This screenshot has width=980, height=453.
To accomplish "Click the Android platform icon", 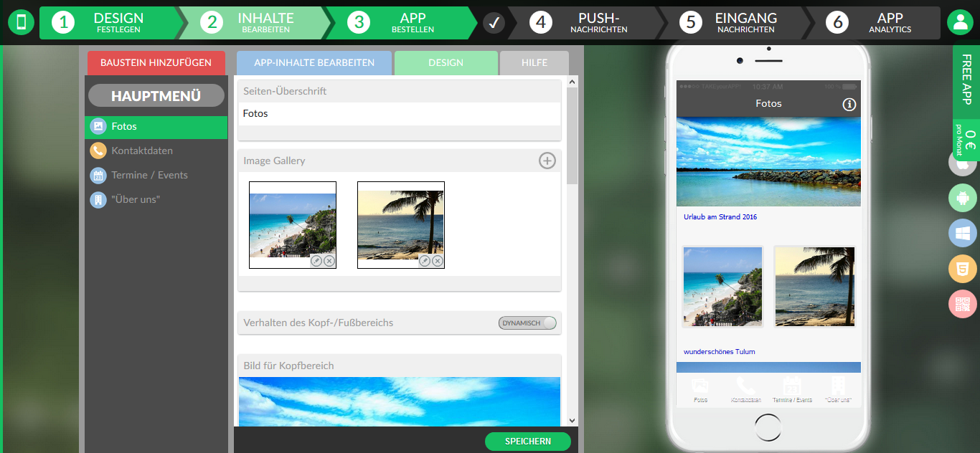I will tap(963, 198).
